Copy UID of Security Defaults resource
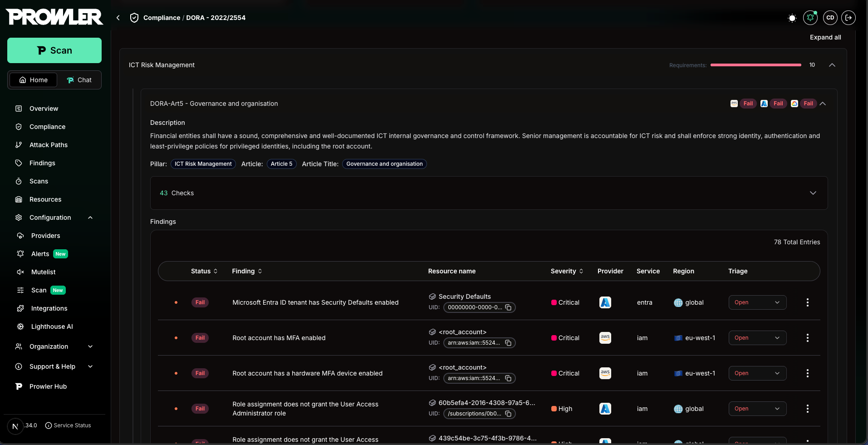 [x=508, y=307]
